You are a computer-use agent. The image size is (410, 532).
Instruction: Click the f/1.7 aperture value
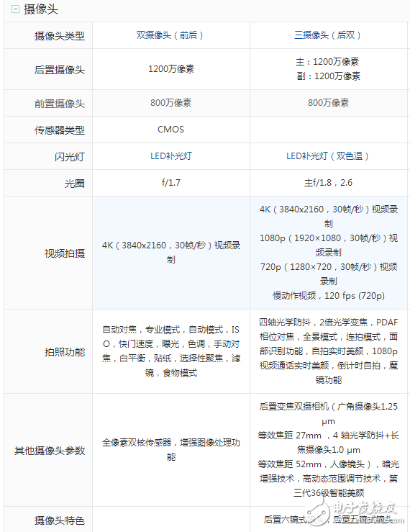tap(171, 183)
